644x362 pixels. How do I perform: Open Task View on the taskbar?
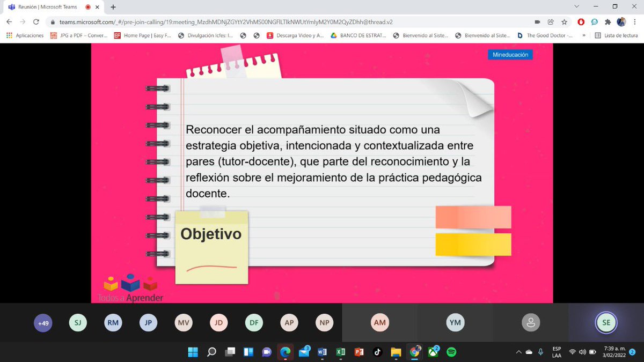pyautogui.click(x=230, y=352)
